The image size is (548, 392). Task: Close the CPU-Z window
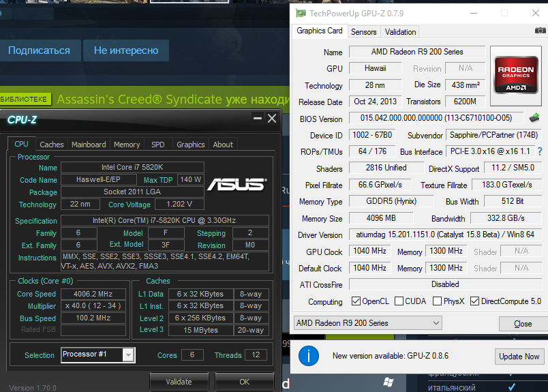tap(272, 118)
